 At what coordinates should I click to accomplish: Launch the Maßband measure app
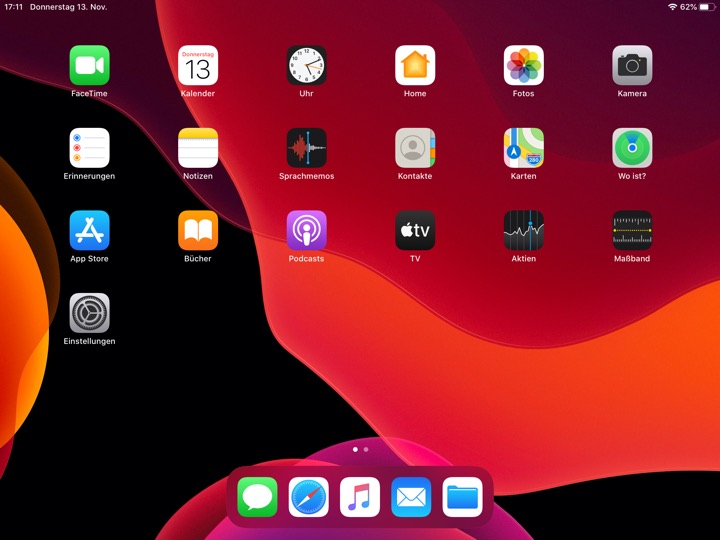point(632,231)
